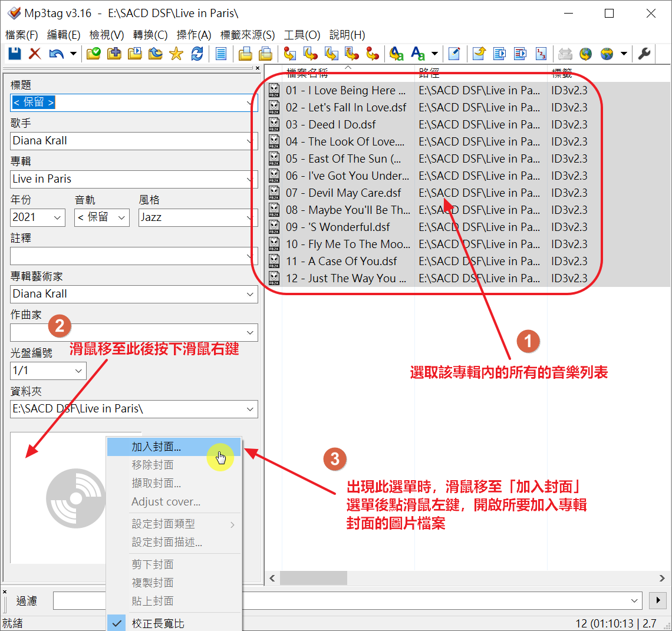This screenshot has height=631, width=672.
Task: Choose 加入封面... in the context menu
Action: point(173,447)
